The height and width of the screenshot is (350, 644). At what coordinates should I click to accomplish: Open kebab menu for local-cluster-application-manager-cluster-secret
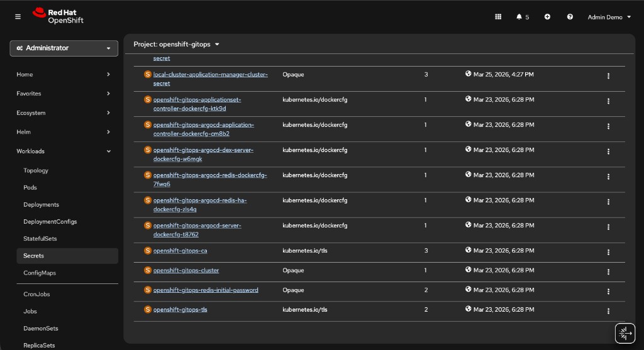click(608, 76)
